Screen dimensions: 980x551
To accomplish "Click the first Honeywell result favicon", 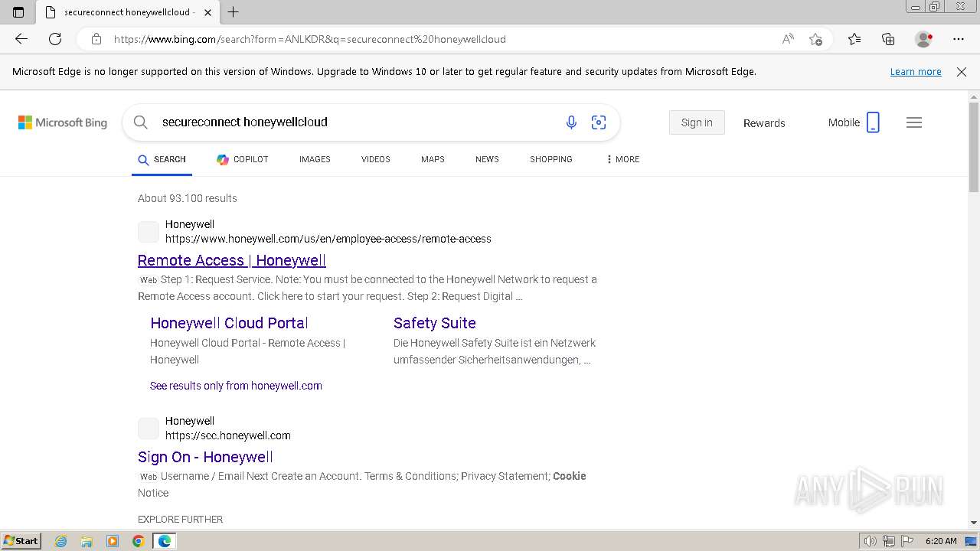I will [149, 232].
